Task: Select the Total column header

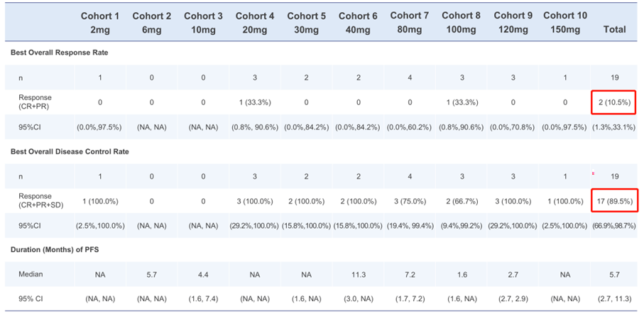Action: click(614, 29)
